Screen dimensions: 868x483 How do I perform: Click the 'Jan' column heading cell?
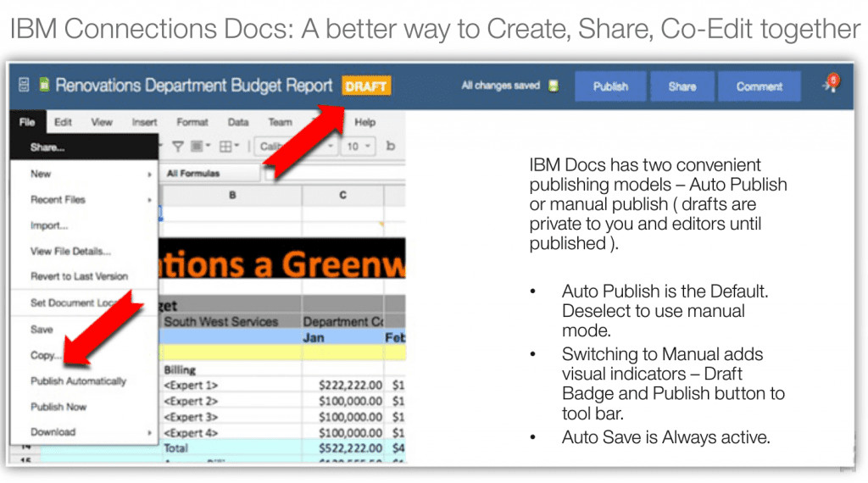click(342, 337)
